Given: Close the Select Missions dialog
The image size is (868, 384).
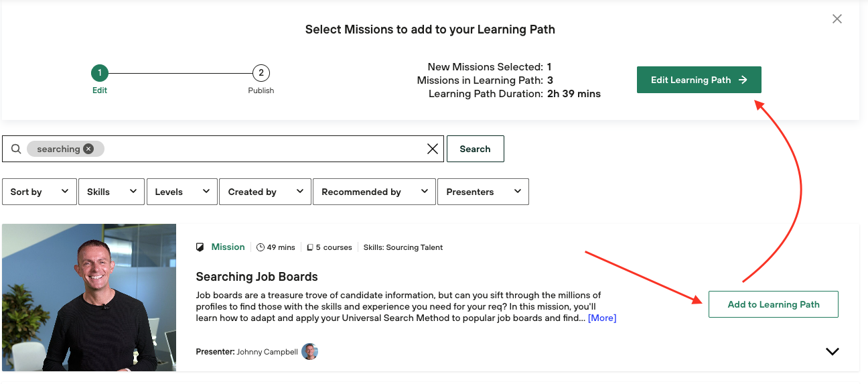Looking at the screenshot, I should coord(837,19).
